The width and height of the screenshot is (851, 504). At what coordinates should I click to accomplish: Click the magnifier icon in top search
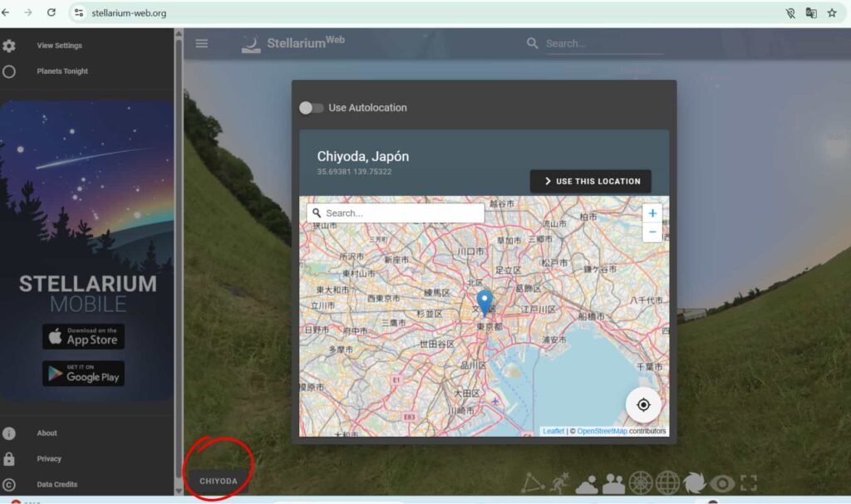tap(532, 43)
